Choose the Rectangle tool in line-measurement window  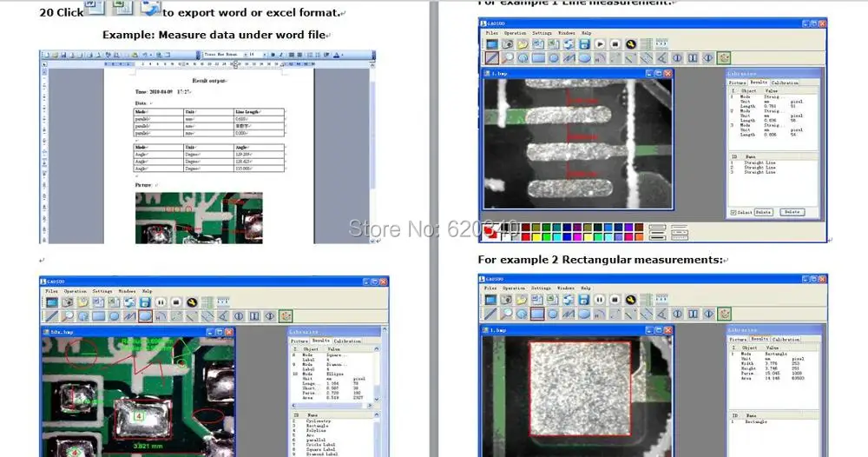point(538,57)
